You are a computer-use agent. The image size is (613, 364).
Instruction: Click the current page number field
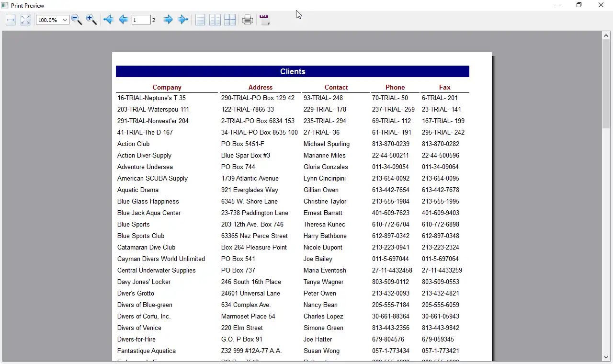pos(141,20)
